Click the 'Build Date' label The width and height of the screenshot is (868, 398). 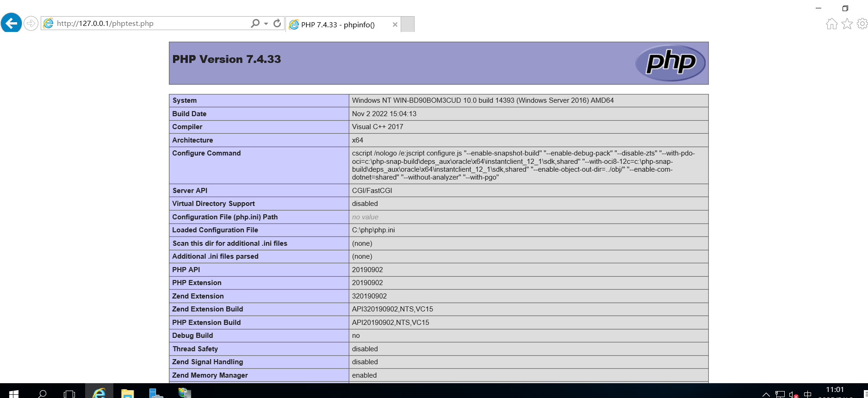[x=189, y=114]
